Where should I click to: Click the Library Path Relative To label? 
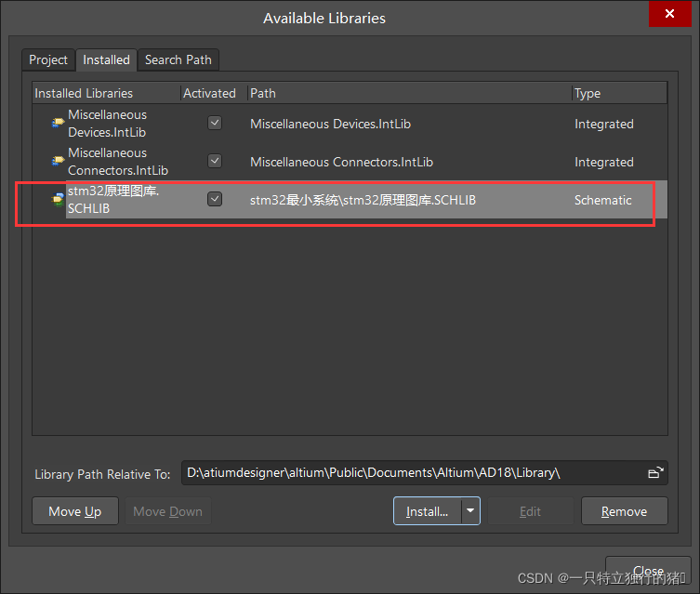pyautogui.click(x=102, y=474)
